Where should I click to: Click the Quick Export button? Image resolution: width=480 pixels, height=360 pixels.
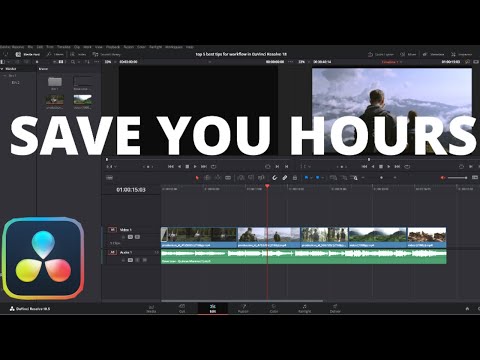pos(381,54)
